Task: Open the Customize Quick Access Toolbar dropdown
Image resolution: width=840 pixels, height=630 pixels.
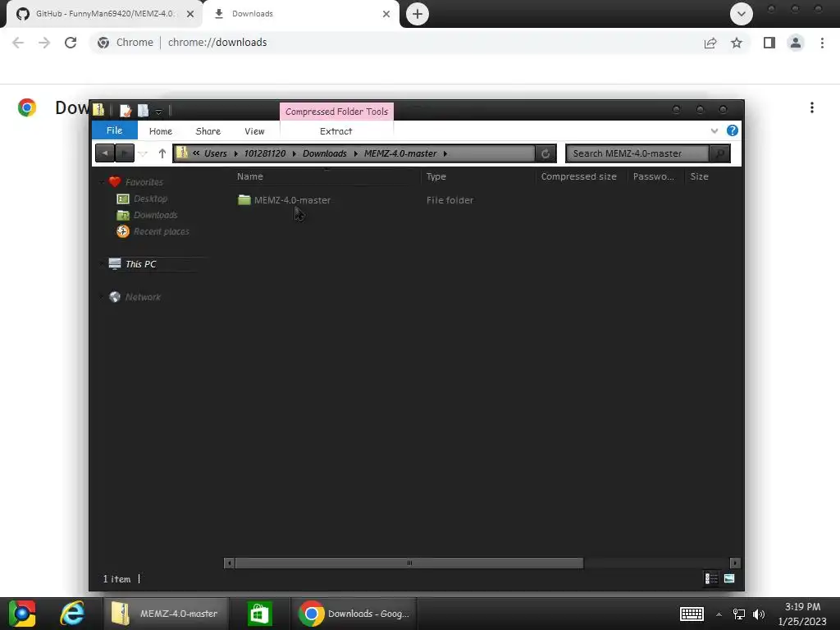Action: [x=158, y=112]
